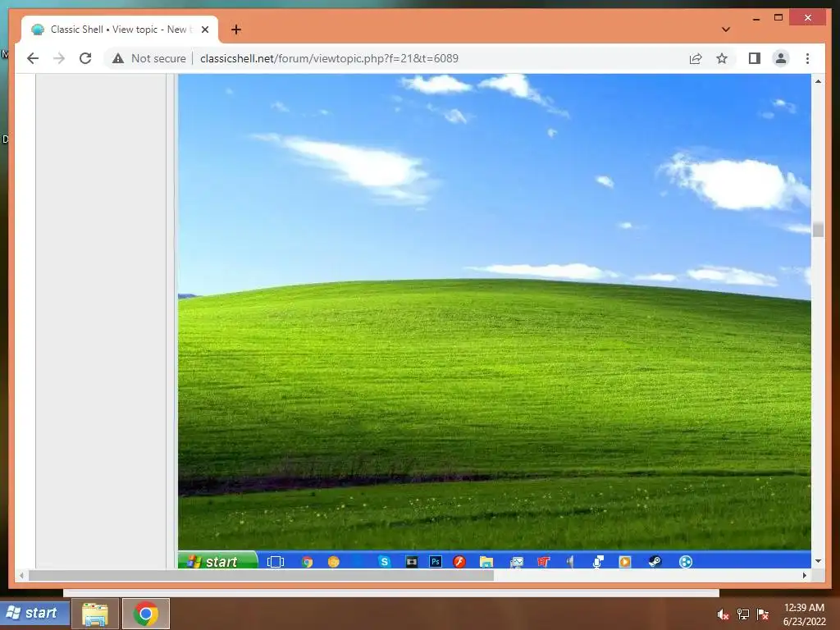Click the red letter icon in the embedded taskbar

[543, 561]
